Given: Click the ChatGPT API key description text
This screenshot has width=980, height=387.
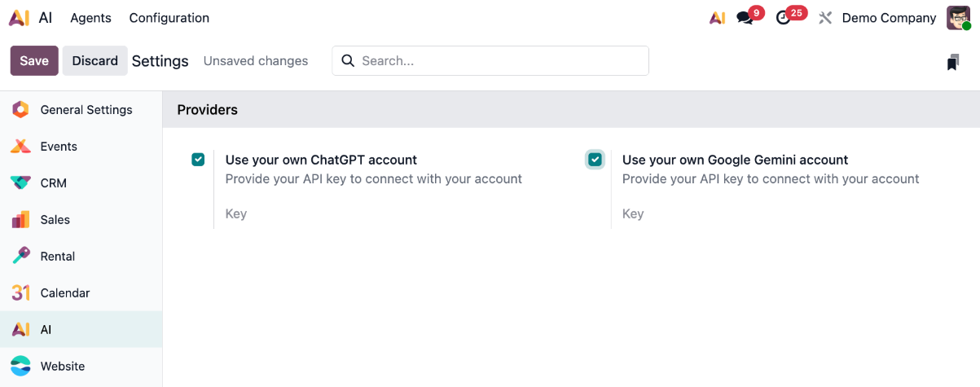Looking at the screenshot, I should click(374, 178).
